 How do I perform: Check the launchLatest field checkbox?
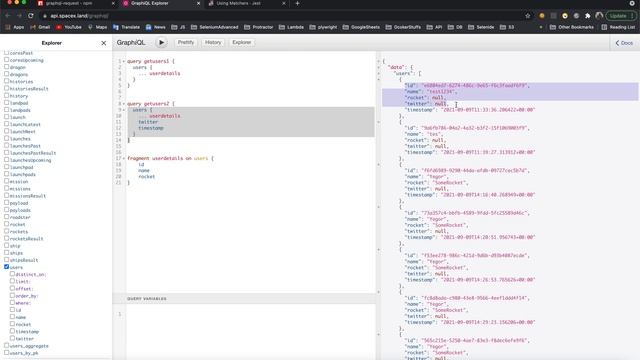pyautogui.click(x=7, y=124)
